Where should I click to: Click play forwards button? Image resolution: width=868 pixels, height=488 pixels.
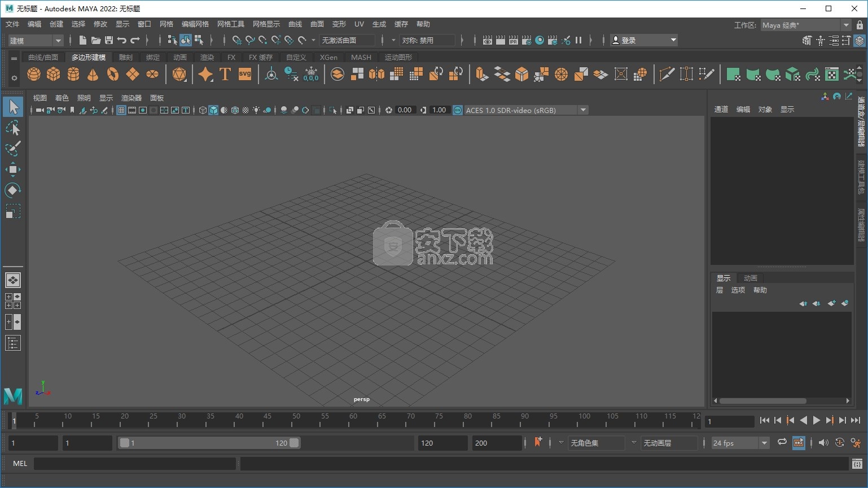[816, 420]
